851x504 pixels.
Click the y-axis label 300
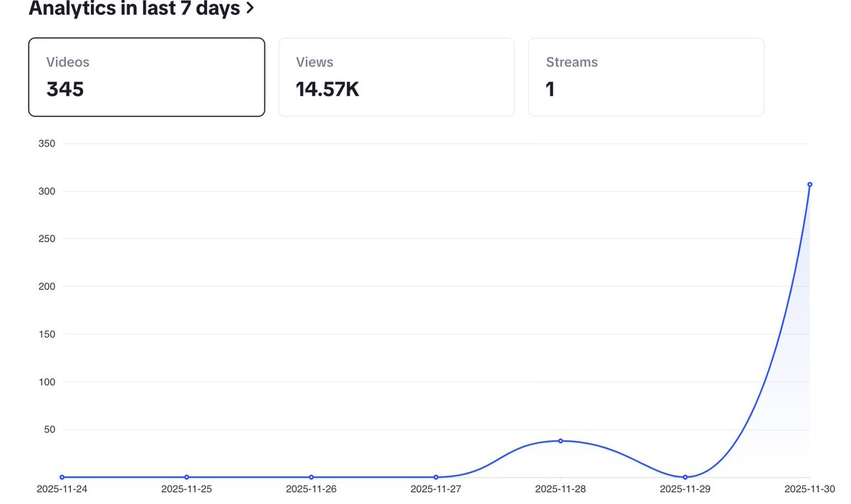coord(48,191)
